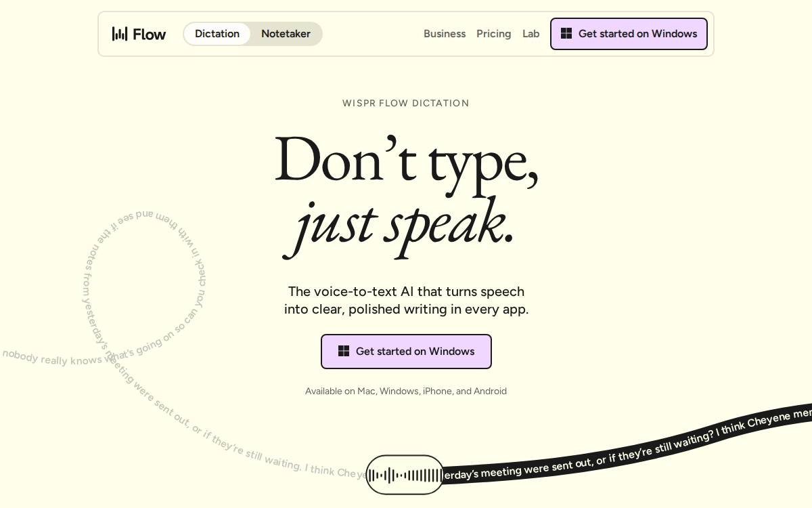Open the Business page link
Screen dimensions: 812x508
[445, 34]
